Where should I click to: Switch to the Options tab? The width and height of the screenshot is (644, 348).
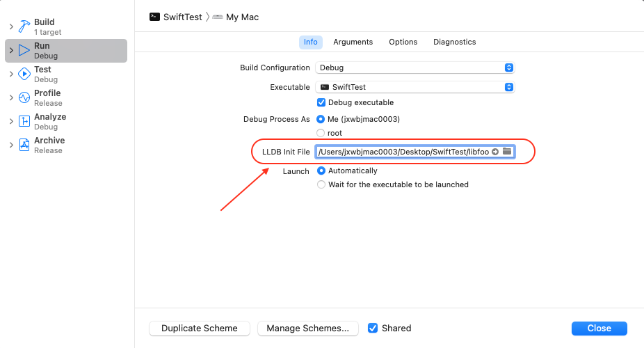coord(403,42)
